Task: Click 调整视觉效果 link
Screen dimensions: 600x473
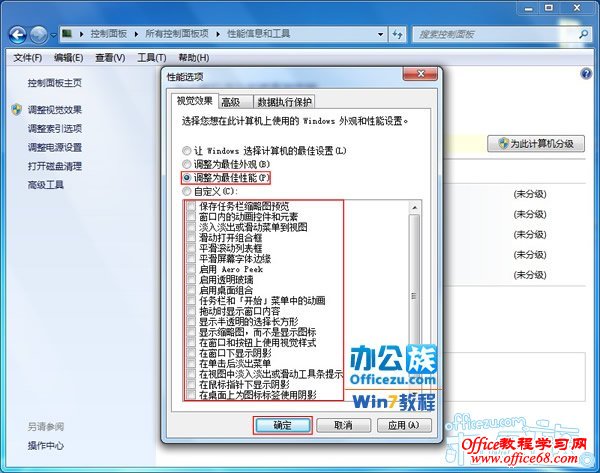Action: [55, 110]
